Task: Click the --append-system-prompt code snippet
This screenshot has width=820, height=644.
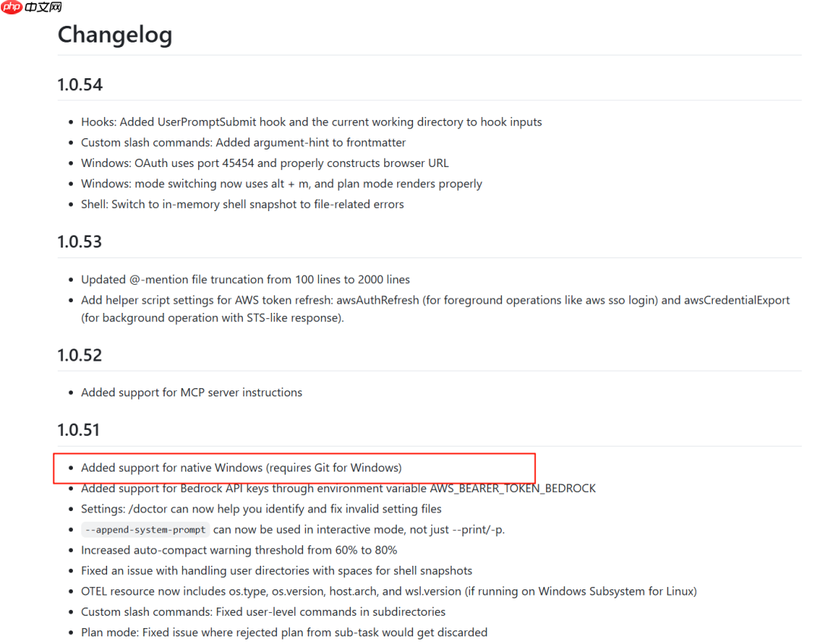Action: tap(145, 529)
